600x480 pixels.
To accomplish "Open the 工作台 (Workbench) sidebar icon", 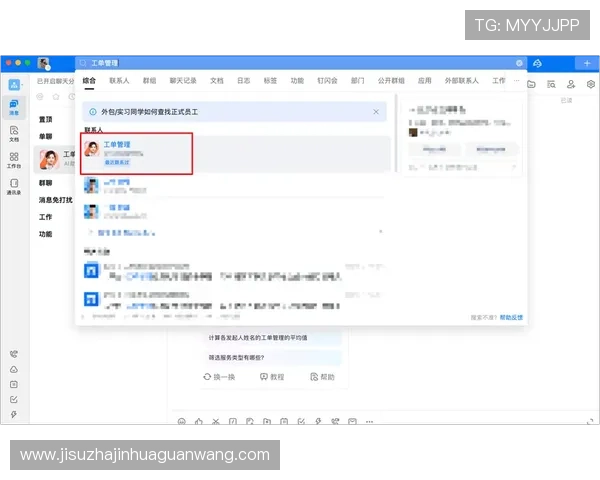I will coord(14,158).
